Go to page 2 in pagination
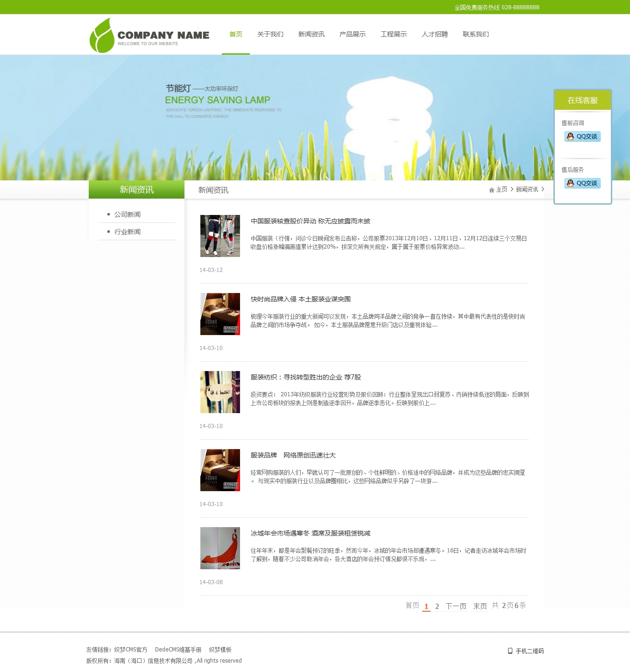The width and height of the screenshot is (630, 672). (437, 606)
